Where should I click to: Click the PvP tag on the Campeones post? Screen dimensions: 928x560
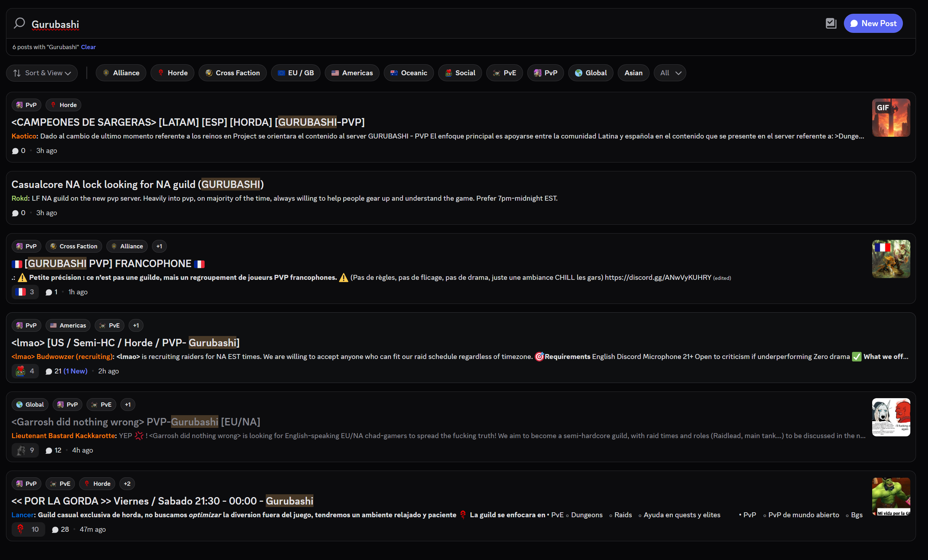[x=27, y=105]
